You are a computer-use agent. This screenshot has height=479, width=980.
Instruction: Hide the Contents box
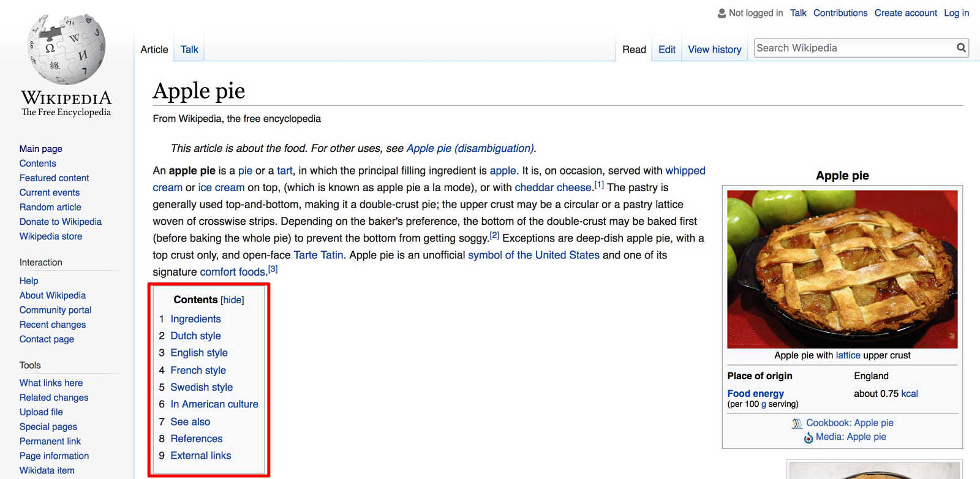tap(232, 300)
